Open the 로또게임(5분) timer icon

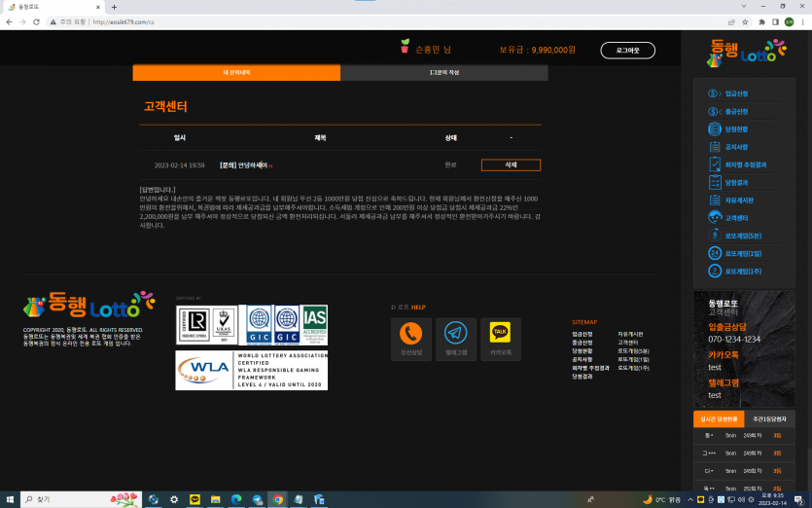(x=715, y=236)
